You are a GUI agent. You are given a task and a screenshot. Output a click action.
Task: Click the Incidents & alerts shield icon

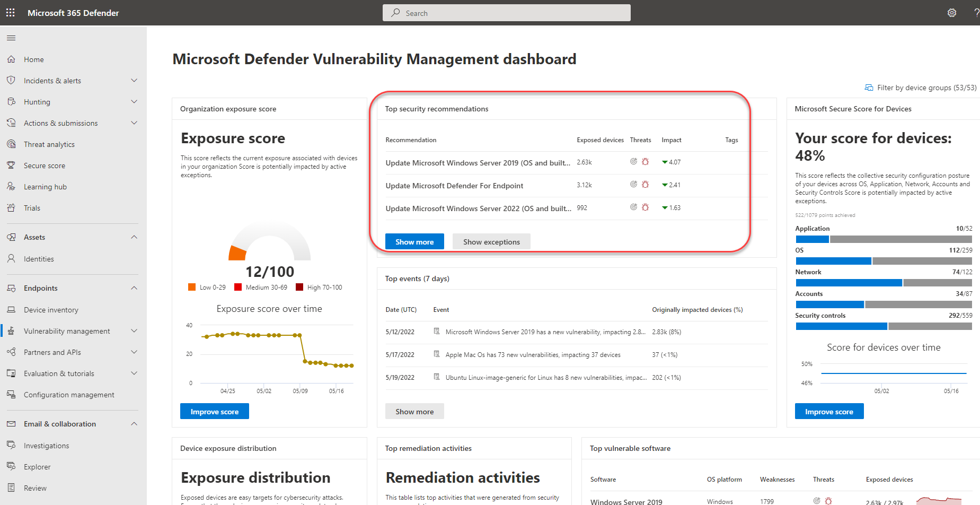click(x=11, y=80)
